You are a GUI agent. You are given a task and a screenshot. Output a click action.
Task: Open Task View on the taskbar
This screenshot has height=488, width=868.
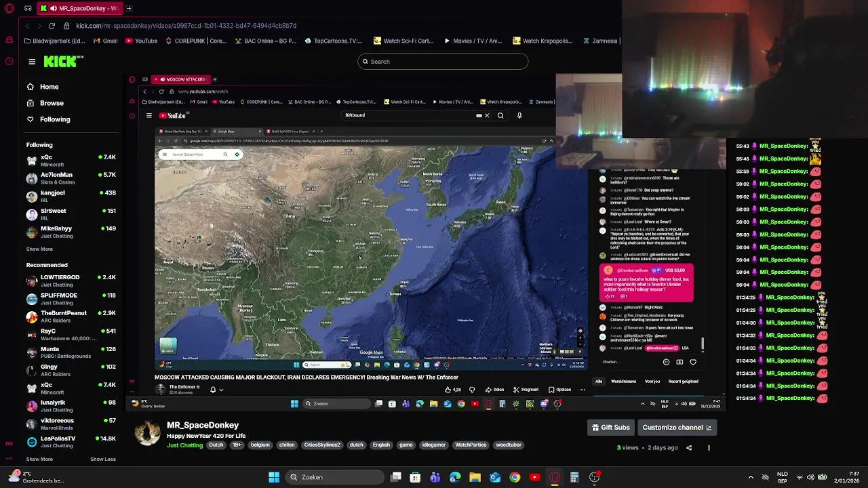click(x=396, y=477)
